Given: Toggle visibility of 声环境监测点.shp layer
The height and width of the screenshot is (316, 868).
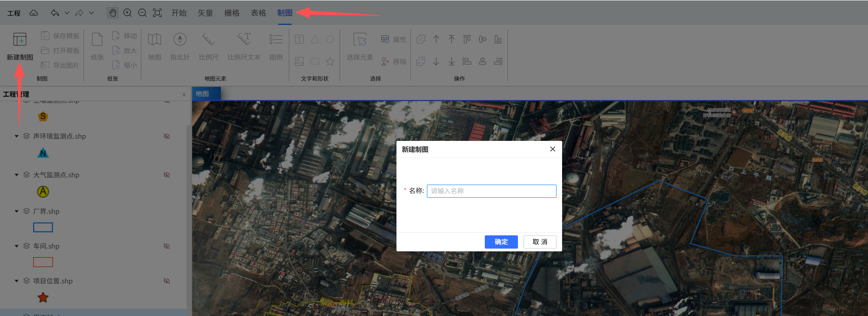Looking at the screenshot, I should pyautogui.click(x=167, y=136).
